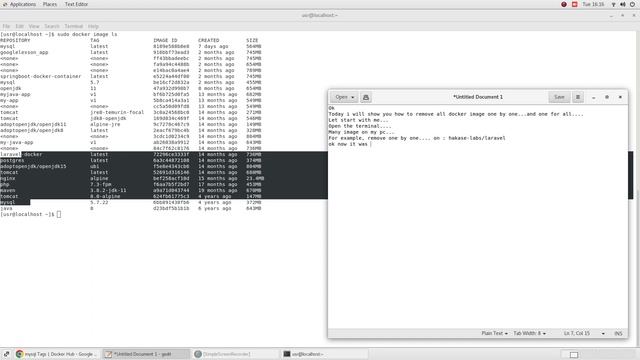The width and height of the screenshot is (640, 360).
Task: Click the highlighted laravel-docker repository name
Action: (x=21, y=154)
